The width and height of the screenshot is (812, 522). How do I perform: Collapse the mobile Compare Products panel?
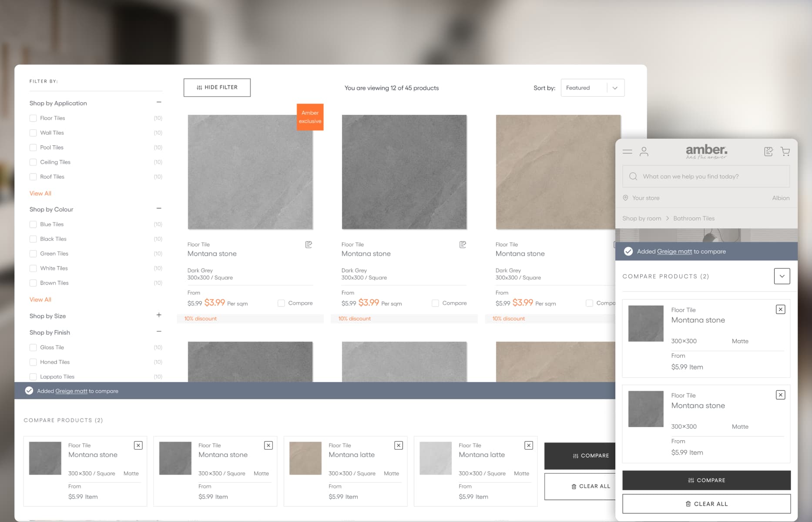782,276
